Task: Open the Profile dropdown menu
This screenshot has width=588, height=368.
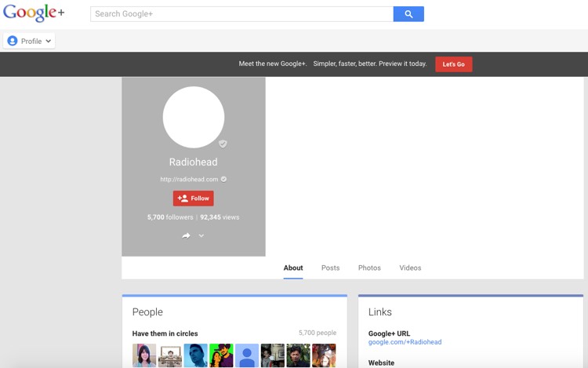Action: (29, 41)
